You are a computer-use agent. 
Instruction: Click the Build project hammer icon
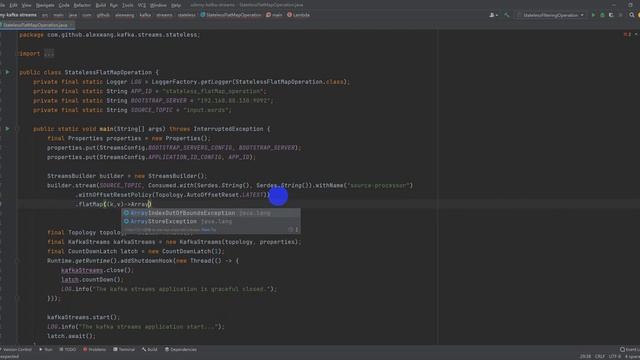(x=507, y=15)
